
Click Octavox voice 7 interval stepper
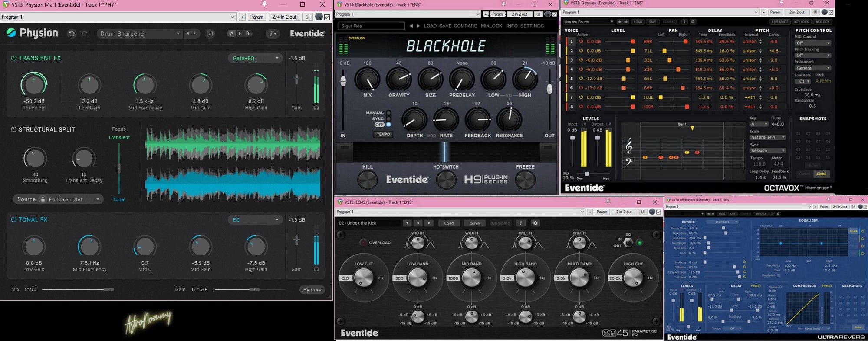760,97
